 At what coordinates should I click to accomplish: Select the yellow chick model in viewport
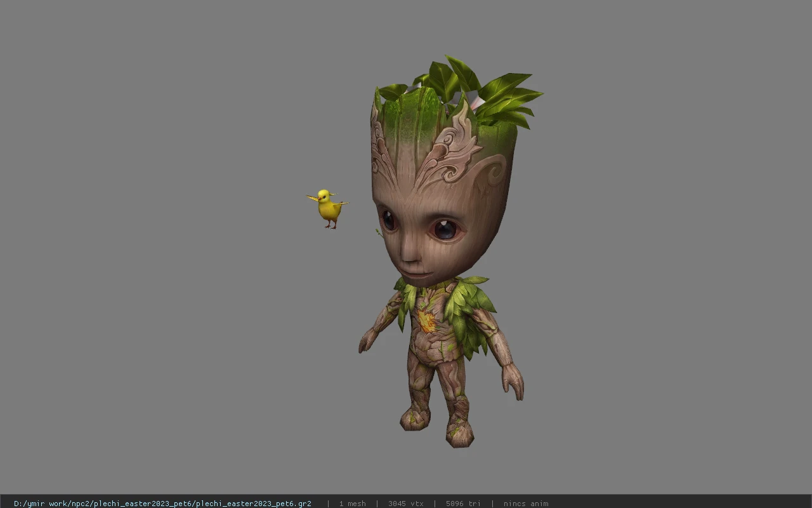pos(327,208)
